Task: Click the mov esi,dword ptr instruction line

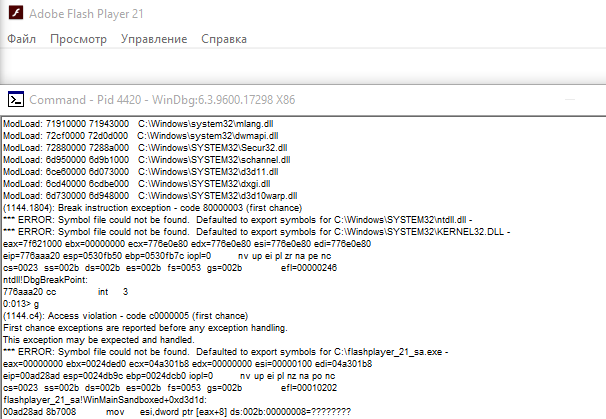Action: pyautogui.click(x=177, y=412)
